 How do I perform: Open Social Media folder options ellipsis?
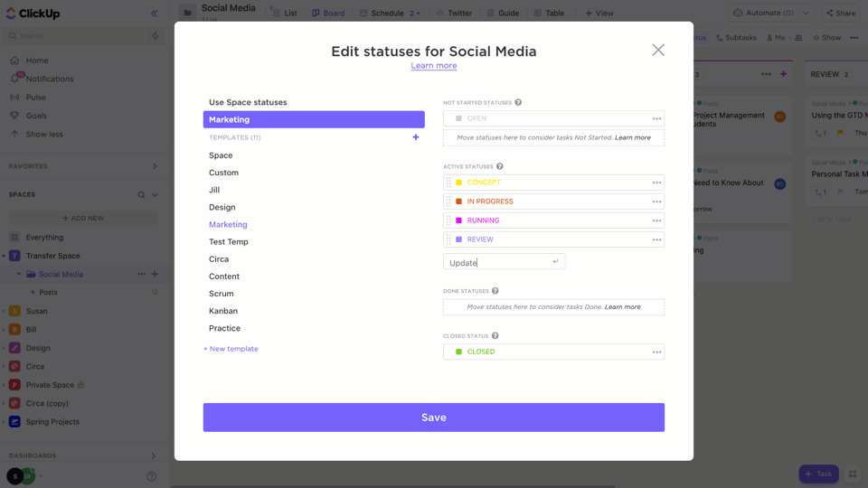[x=142, y=274]
